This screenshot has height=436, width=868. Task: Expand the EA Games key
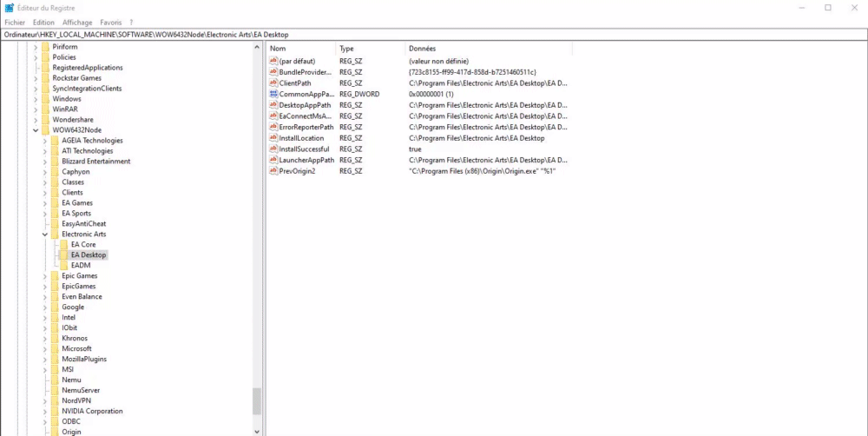coord(45,202)
